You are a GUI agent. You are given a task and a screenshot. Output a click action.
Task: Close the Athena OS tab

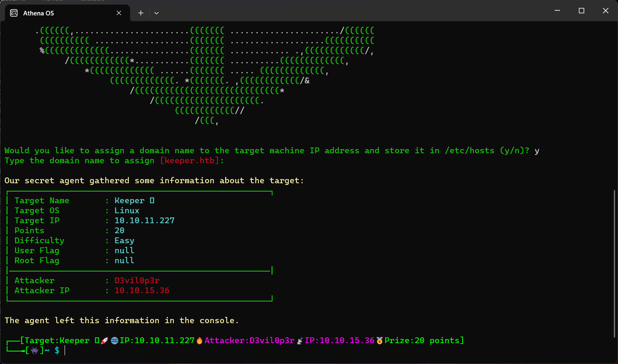tap(119, 13)
